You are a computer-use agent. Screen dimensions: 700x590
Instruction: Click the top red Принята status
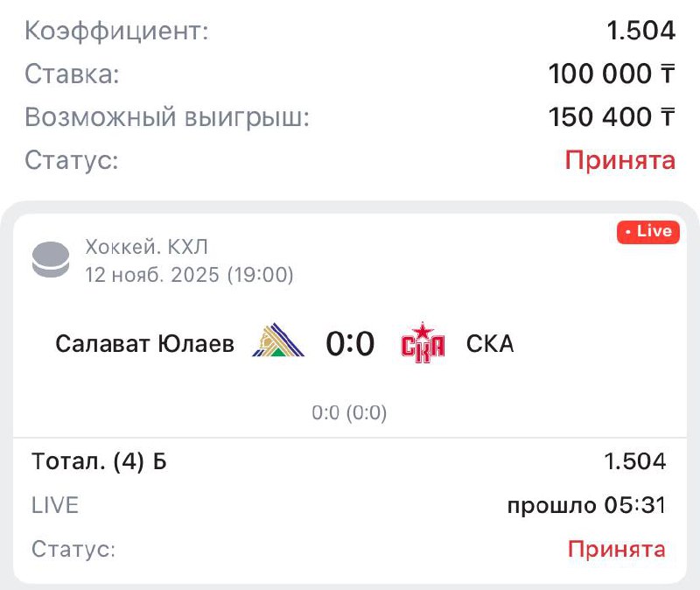[x=619, y=160]
